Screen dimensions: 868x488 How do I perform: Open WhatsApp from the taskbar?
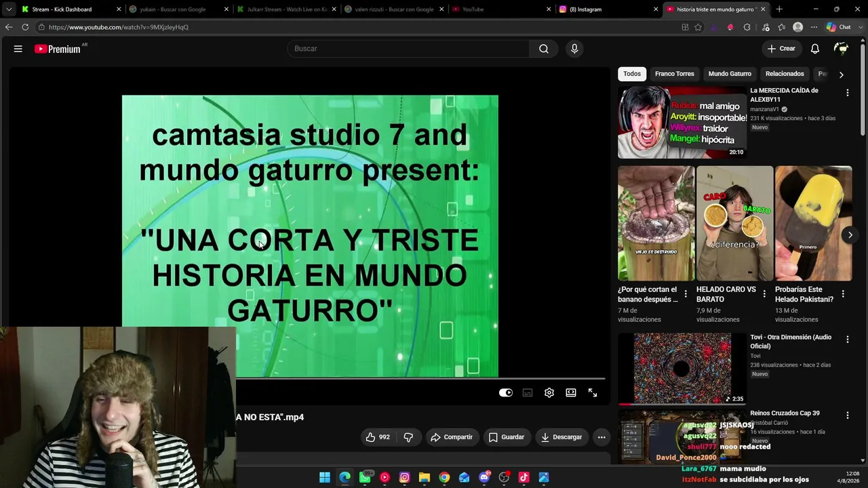[x=365, y=478]
